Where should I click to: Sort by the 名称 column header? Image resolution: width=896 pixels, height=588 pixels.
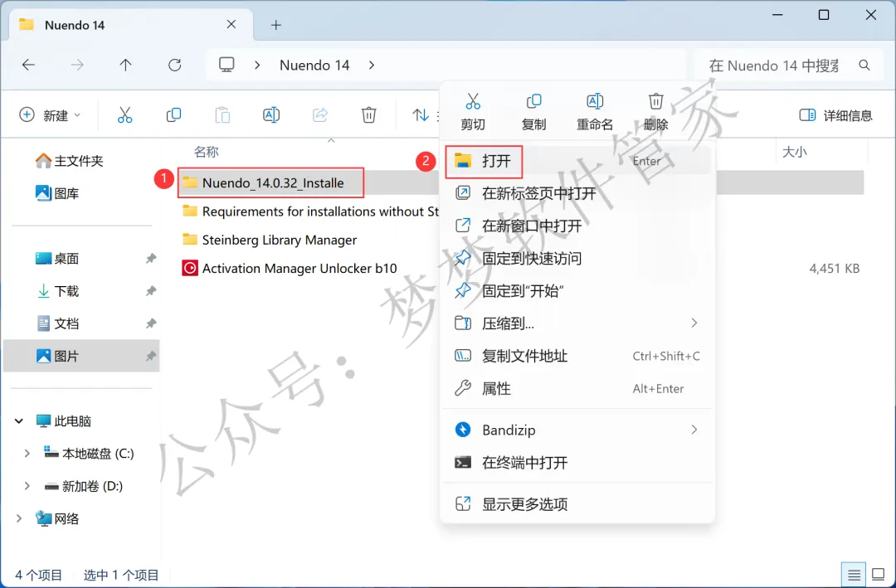click(207, 152)
